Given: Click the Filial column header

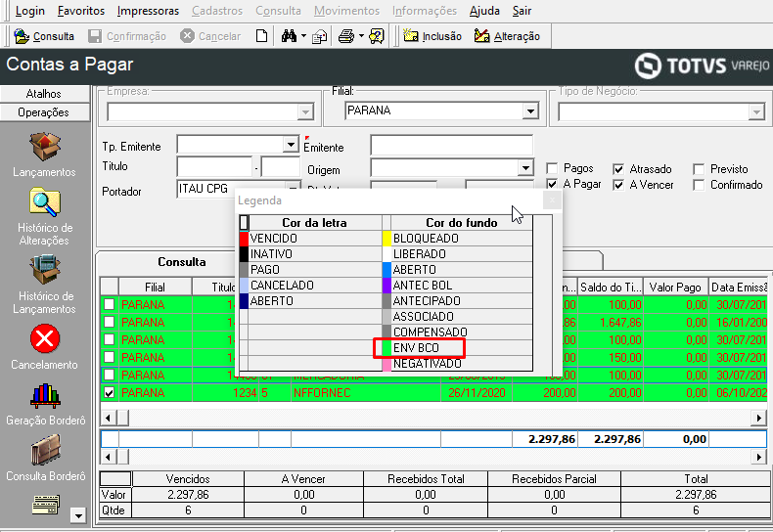Looking at the screenshot, I should [x=155, y=288].
